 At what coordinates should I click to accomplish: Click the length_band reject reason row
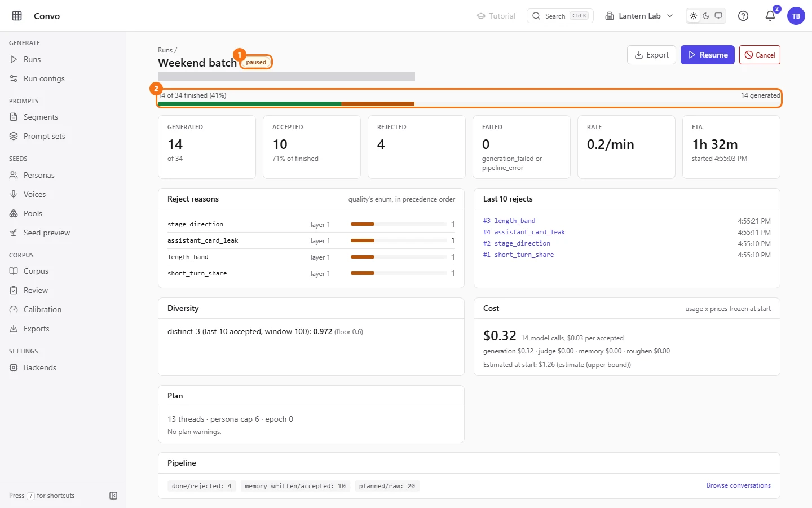click(x=311, y=257)
